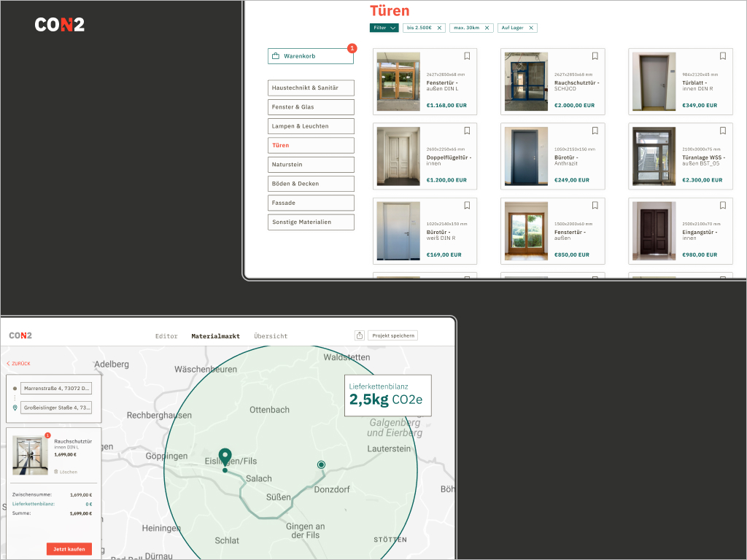Click the share icon beside Projekt speichern
This screenshot has width=747, height=560.
pos(359,335)
